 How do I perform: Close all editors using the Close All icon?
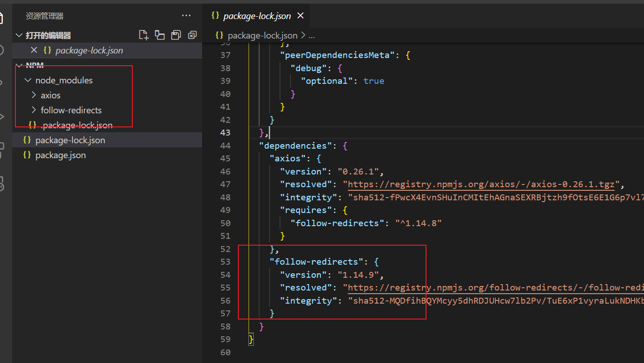(x=192, y=35)
